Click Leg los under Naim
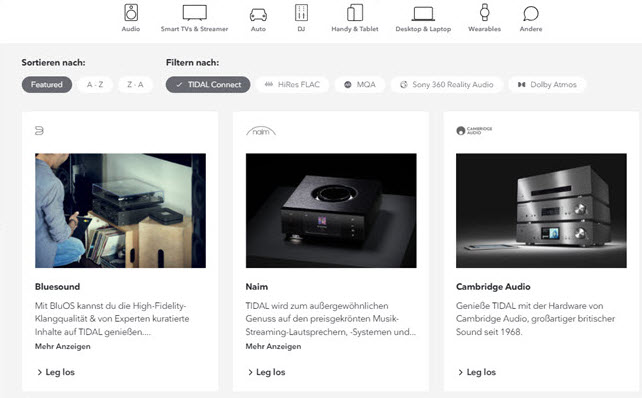642x398 pixels. [x=267, y=372]
